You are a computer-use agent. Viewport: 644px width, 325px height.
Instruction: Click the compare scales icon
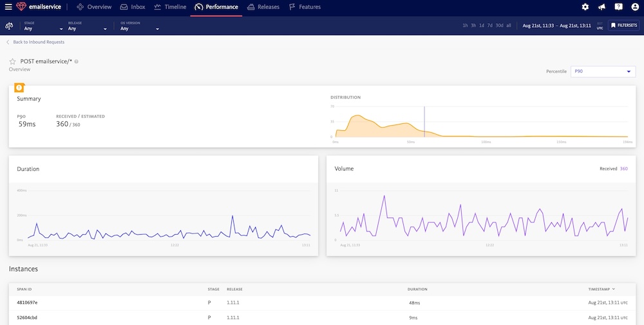coord(9,26)
